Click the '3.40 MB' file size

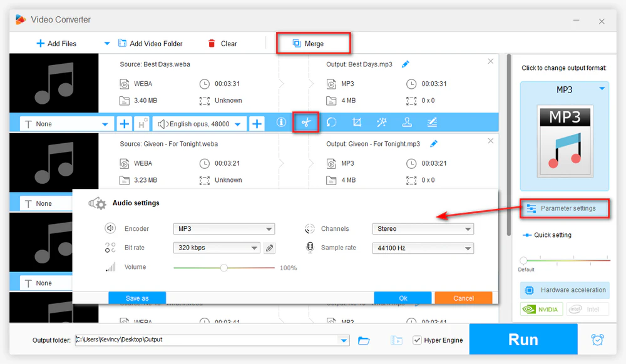point(145,101)
